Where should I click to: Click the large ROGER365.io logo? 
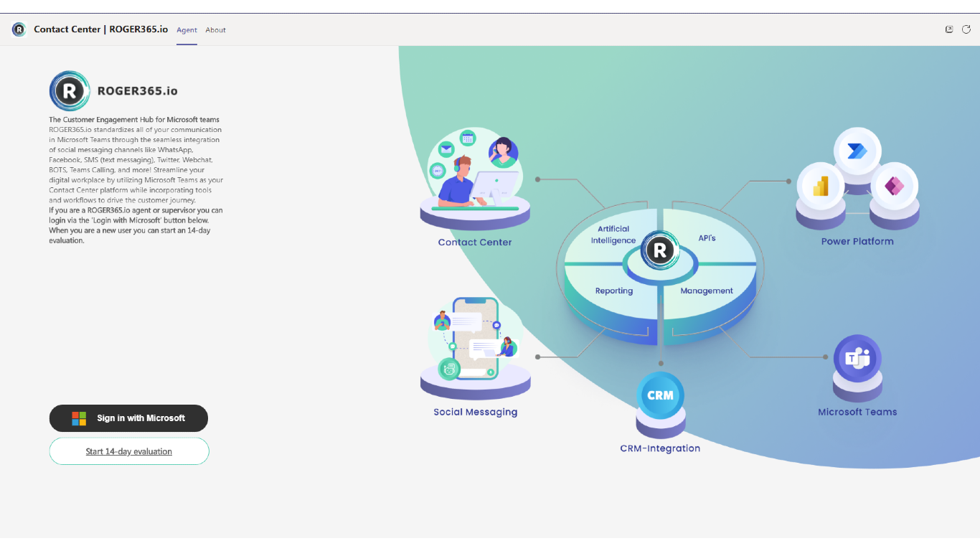click(x=70, y=91)
